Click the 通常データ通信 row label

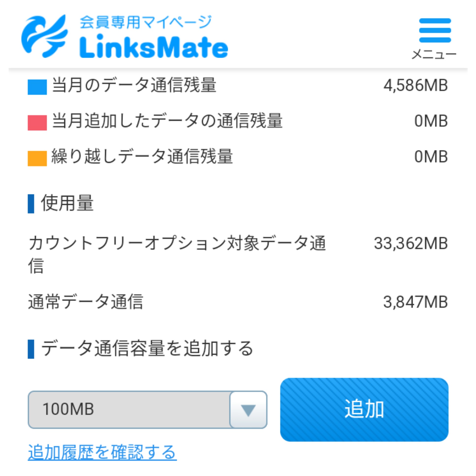(x=86, y=302)
